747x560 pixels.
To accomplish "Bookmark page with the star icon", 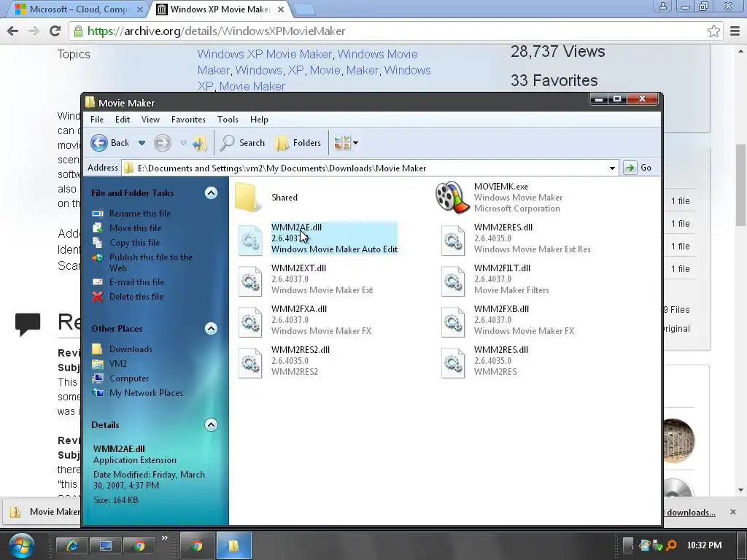I will tap(713, 31).
